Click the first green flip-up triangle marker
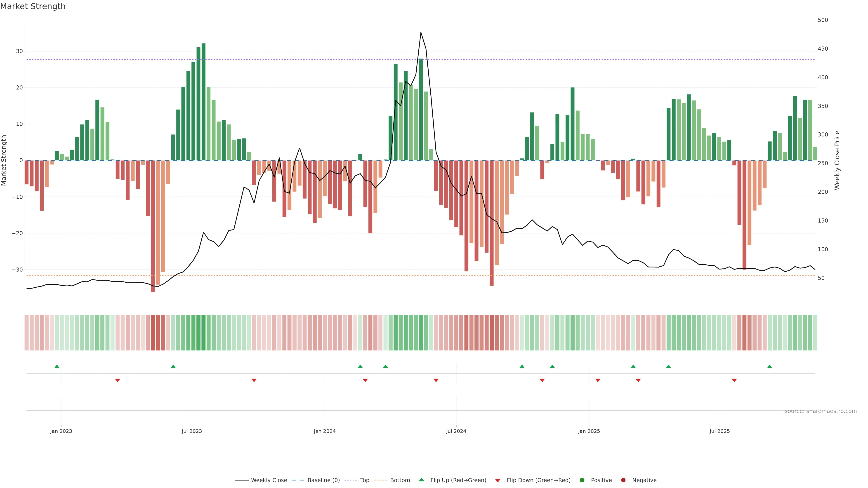Image resolution: width=868 pixels, height=488 pixels. pos(57,366)
